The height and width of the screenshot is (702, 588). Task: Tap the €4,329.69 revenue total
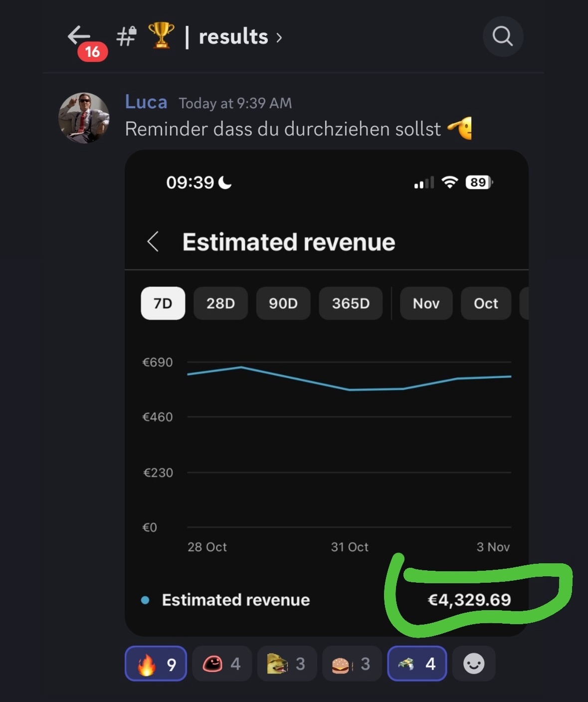click(x=469, y=600)
